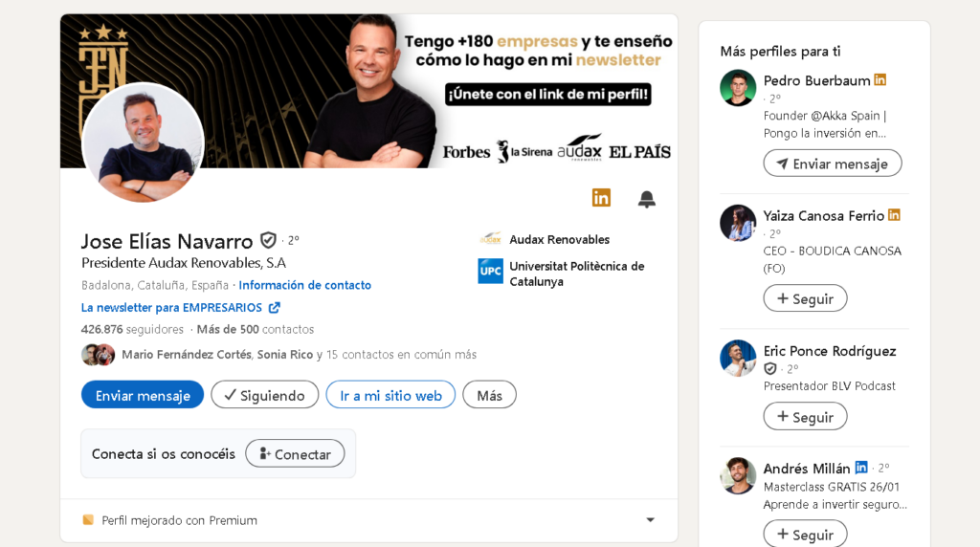
Task: Click verification shield under Eric Ponce Rodríguez
Action: pos(770,368)
